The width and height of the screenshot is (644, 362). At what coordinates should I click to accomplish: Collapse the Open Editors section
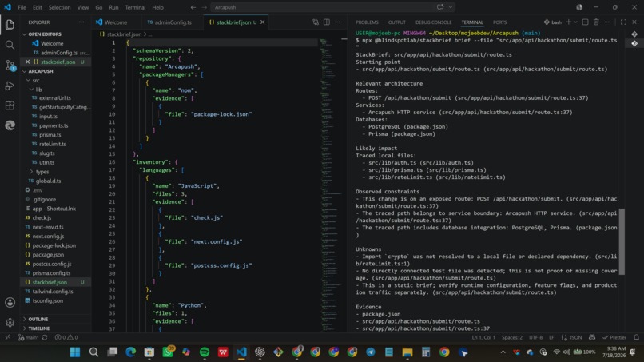pos(25,34)
